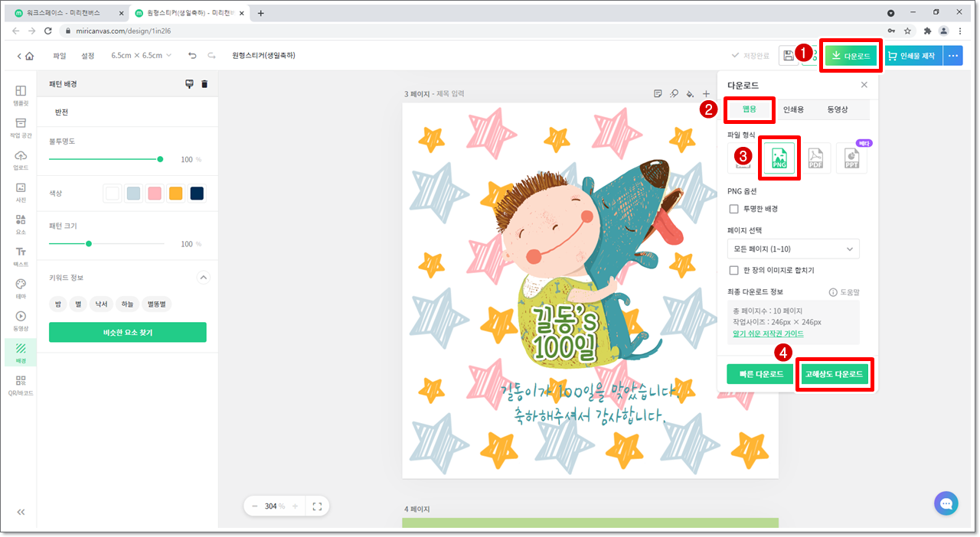980x537 pixels.
Task: Pick the navy color swatch
Action: click(197, 194)
